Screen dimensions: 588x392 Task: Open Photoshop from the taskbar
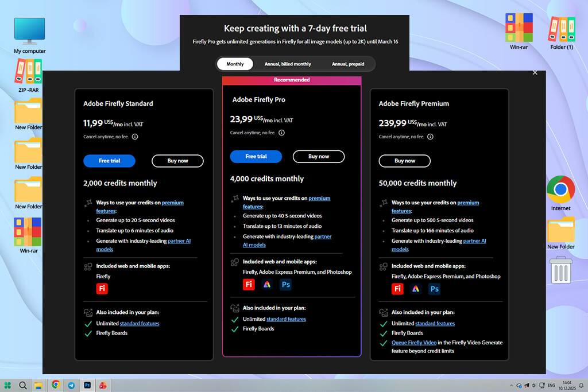tap(87, 385)
